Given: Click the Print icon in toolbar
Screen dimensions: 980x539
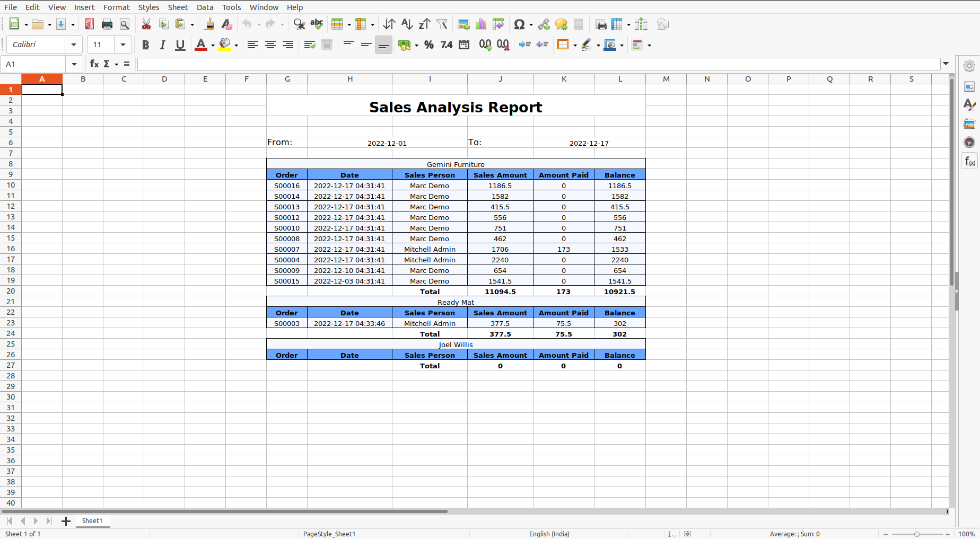Looking at the screenshot, I should [x=107, y=24].
